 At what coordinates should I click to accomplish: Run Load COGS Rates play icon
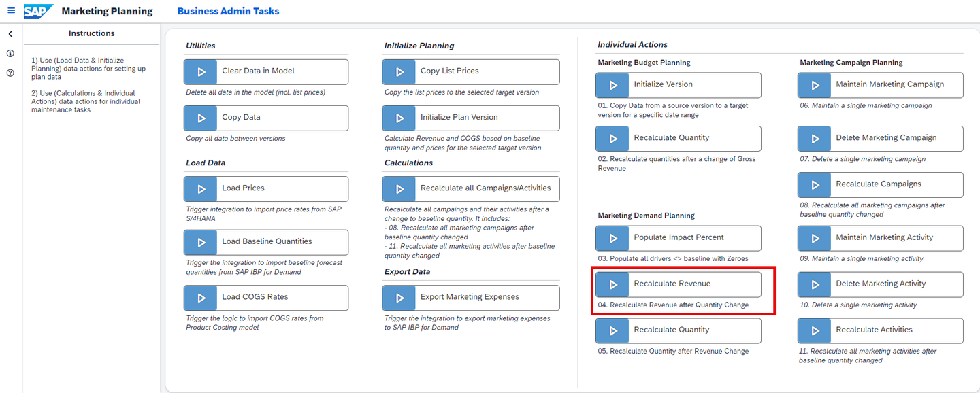(201, 297)
